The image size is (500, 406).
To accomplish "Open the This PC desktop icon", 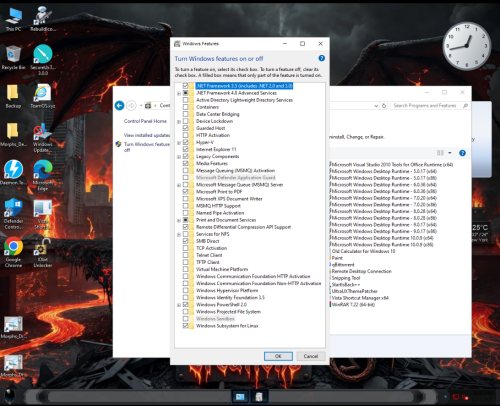I will 14,19.
